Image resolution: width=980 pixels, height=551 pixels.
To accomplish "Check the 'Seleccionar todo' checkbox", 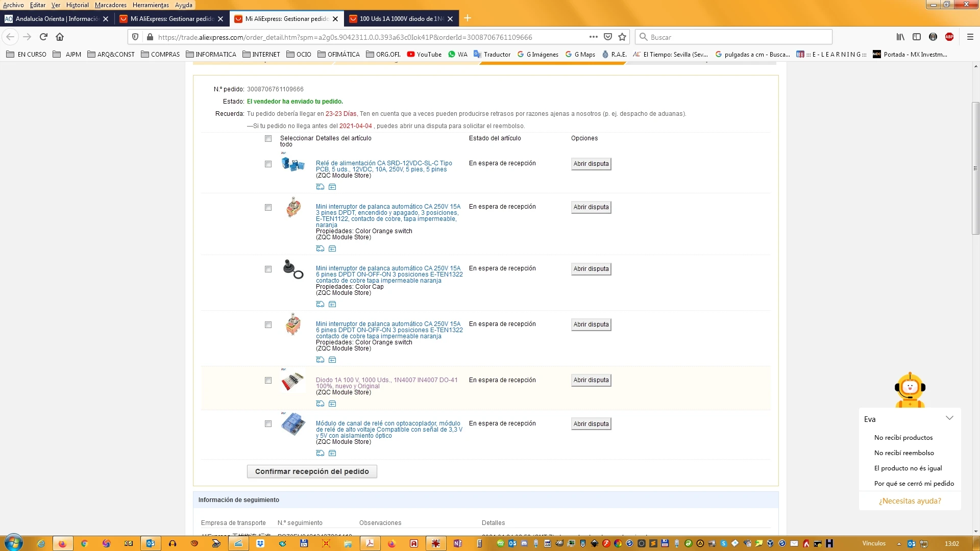I will [x=268, y=139].
